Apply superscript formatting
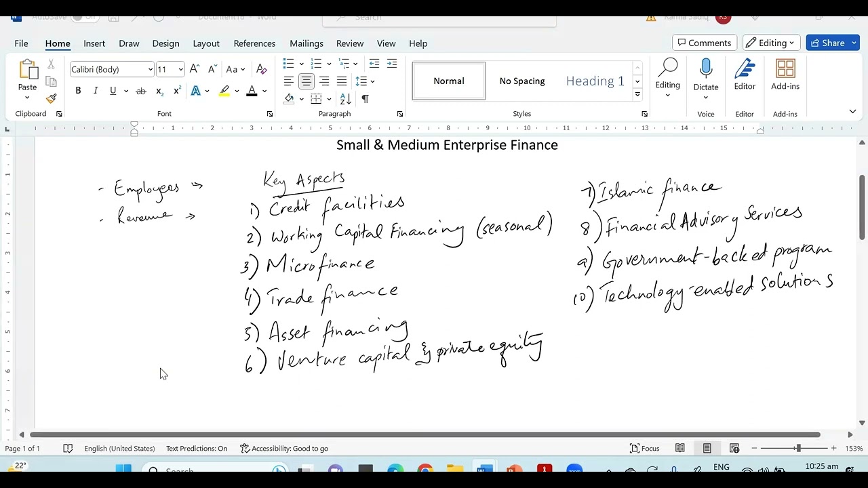 177,91
